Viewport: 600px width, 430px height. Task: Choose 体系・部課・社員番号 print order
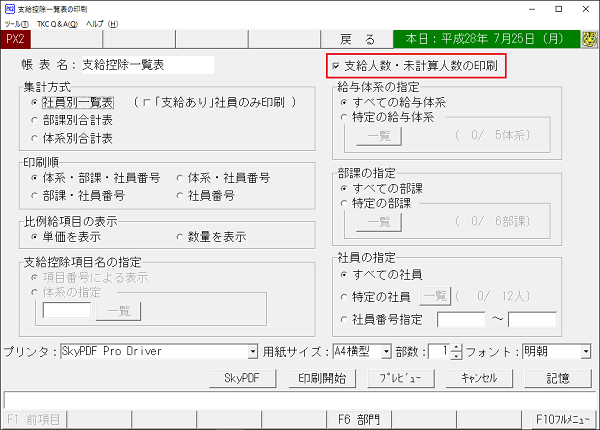click(34, 178)
